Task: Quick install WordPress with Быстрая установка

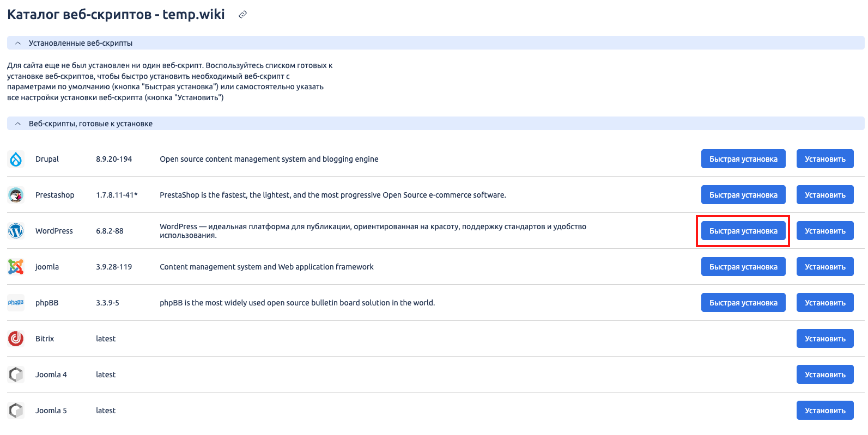Action: tap(743, 231)
